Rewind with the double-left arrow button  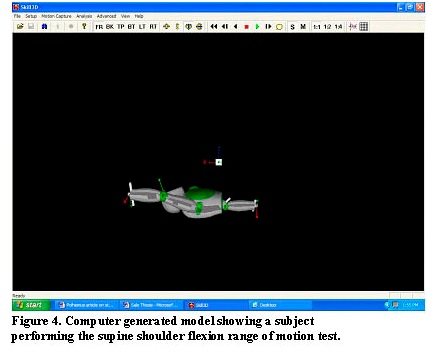click(x=214, y=27)
